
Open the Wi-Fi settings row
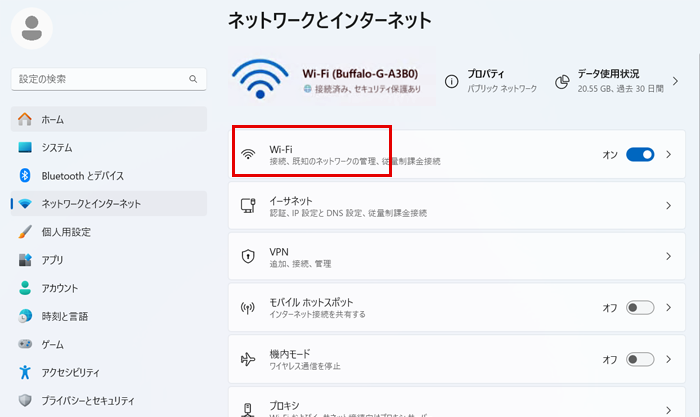click(x=457, y=154)
